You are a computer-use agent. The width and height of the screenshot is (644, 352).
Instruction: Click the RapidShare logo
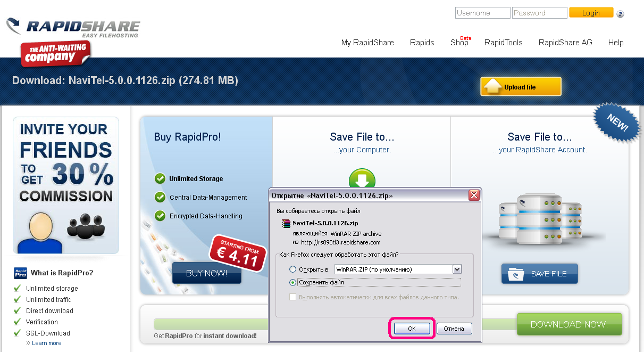[x=73, y=28]
